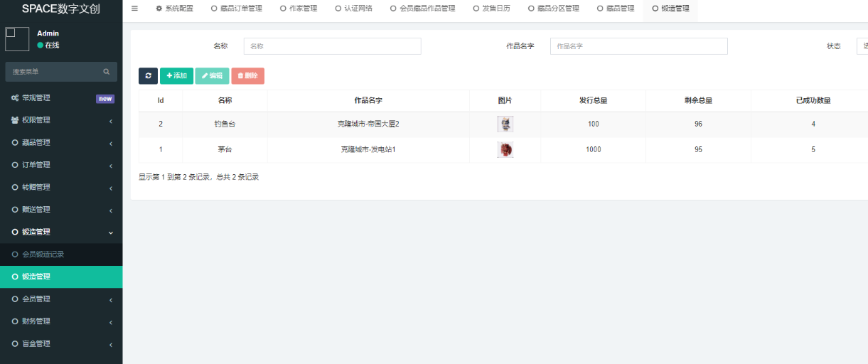Expand 订单管理 sidebar menu
The height and width of the screenshot is (364, 868).
pyautogui.click(x=61, y=165)
